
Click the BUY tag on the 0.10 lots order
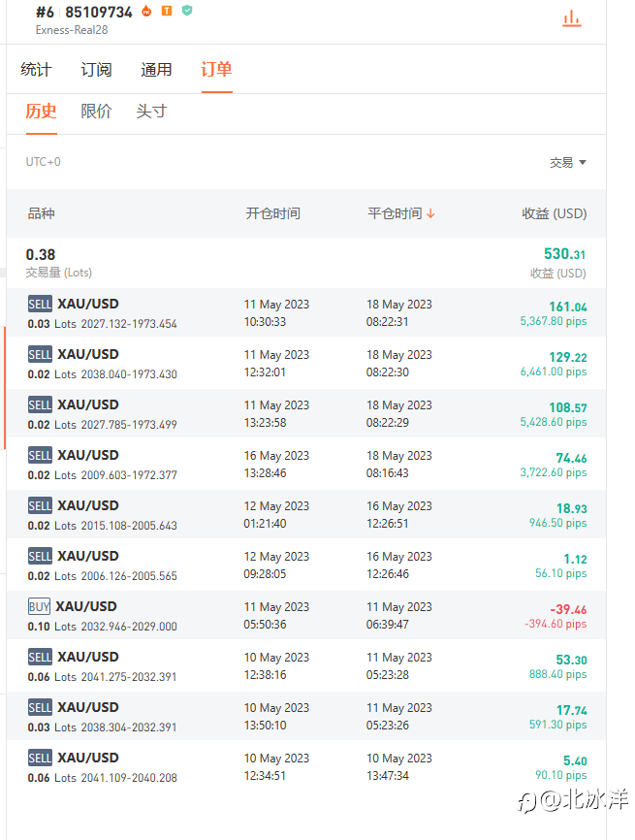click(x=39, y=606)
